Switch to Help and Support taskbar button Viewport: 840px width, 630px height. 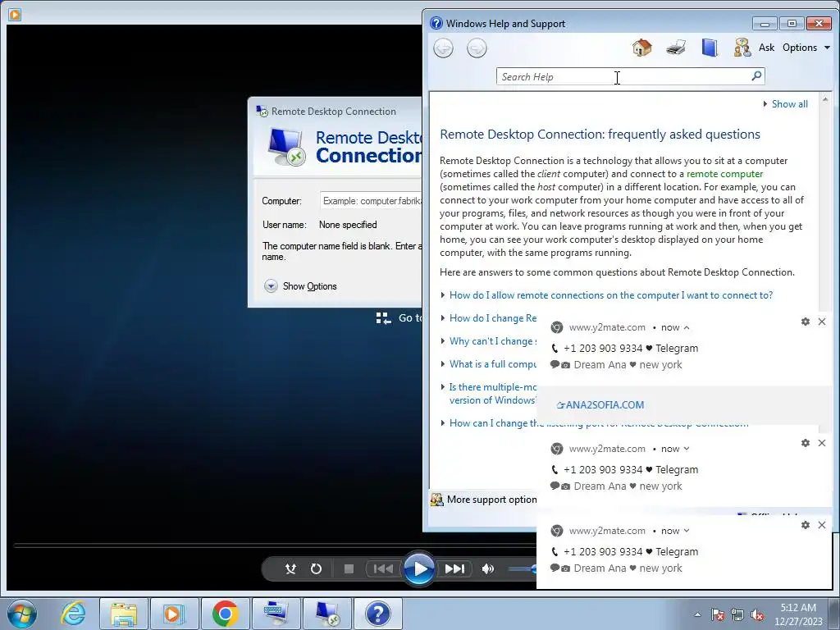[x=377, y=614]
